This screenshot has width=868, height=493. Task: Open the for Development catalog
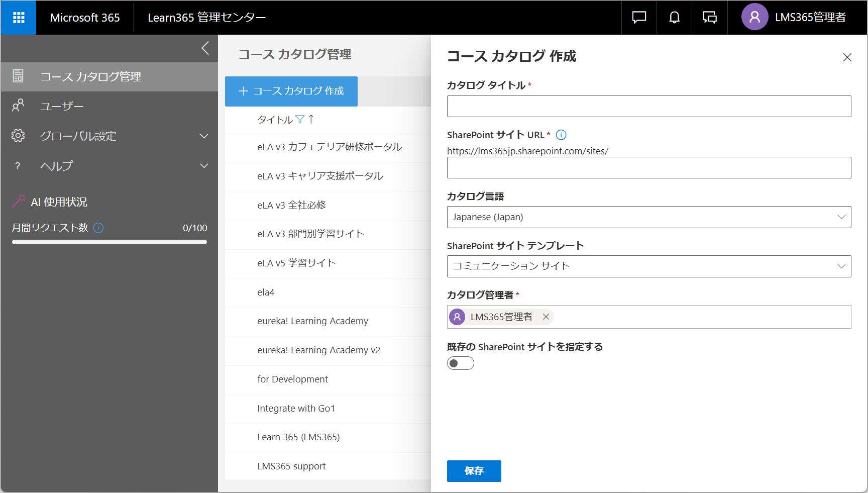[x=292, y=379]
